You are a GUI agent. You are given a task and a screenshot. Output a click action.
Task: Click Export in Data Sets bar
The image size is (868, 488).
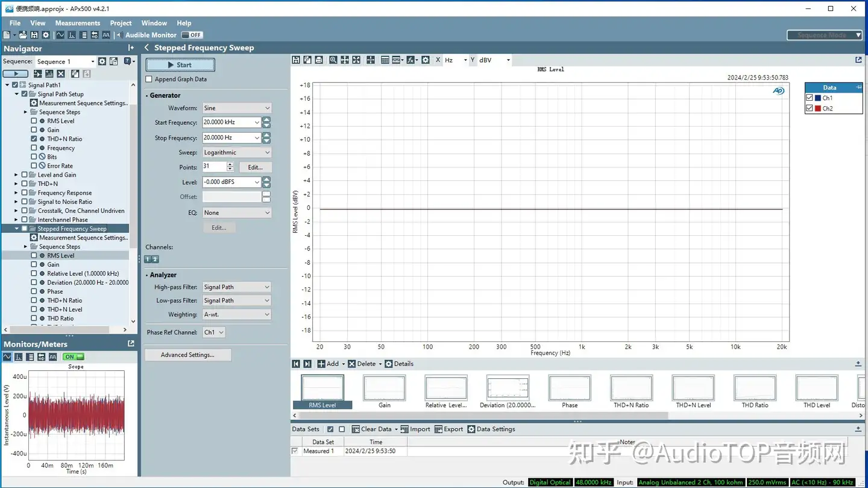coord(448,429)
